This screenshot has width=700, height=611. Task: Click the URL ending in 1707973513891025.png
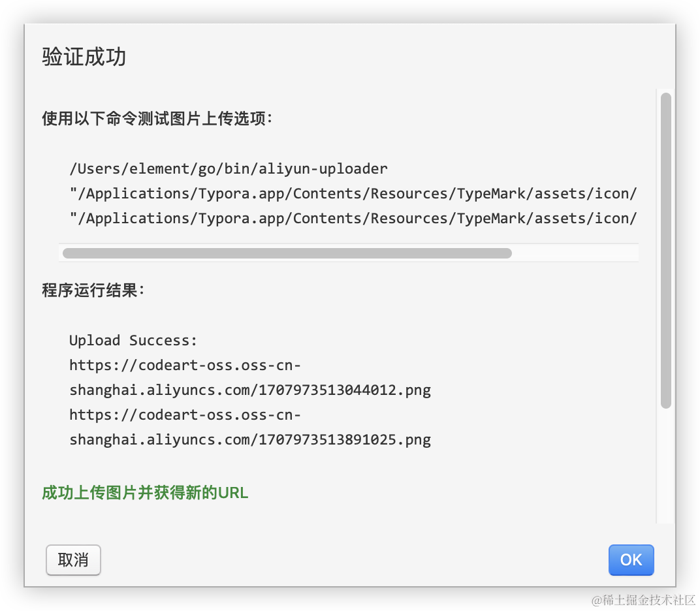[250, 427]
